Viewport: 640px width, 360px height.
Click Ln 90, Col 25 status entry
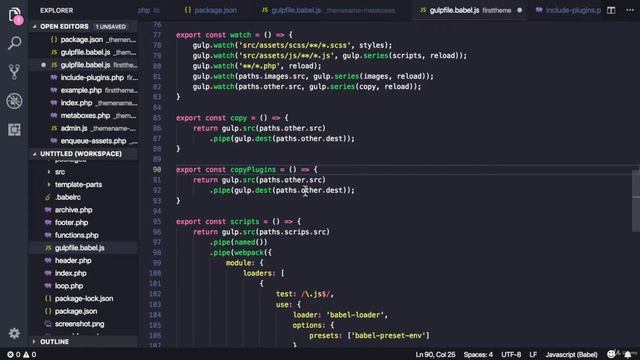pos(435,354)
